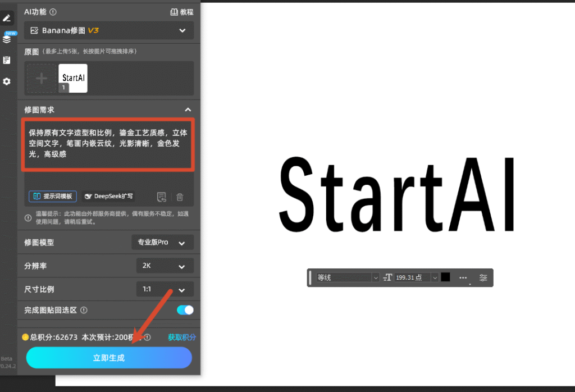Click the info icon beside 完成图贴回选区
Image resolution: width=575 pixels, height=392 pixels.
pos(84,310)
